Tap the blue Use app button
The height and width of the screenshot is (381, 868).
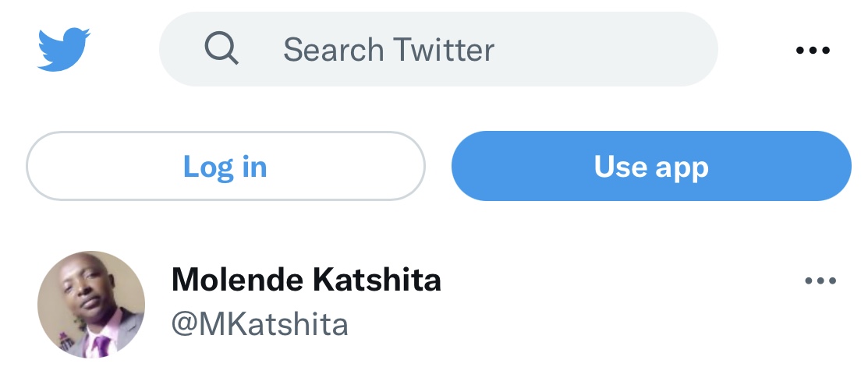[x=651, y=166]
